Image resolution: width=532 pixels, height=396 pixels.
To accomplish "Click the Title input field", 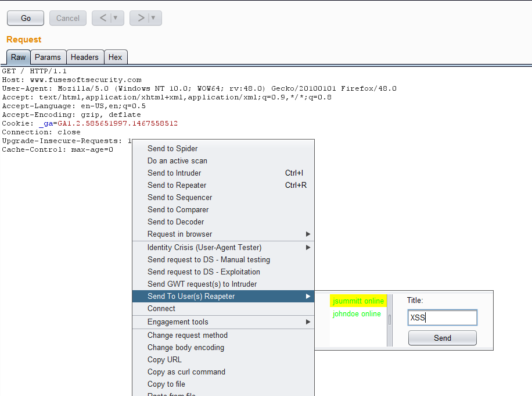I will [x=443, y=317].
